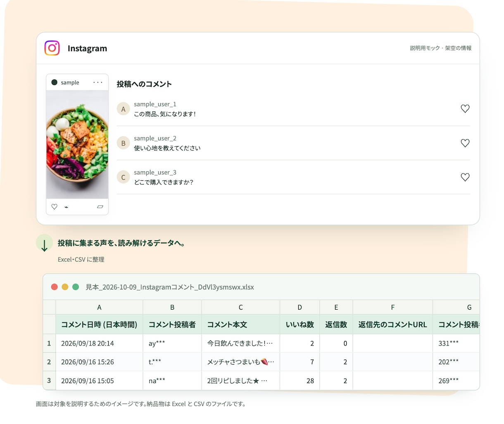Image resolution: width=504 pixels, height=424 pixels.
Task: Like sample_user_1's comment with the heart
Action: pos(465,109)
